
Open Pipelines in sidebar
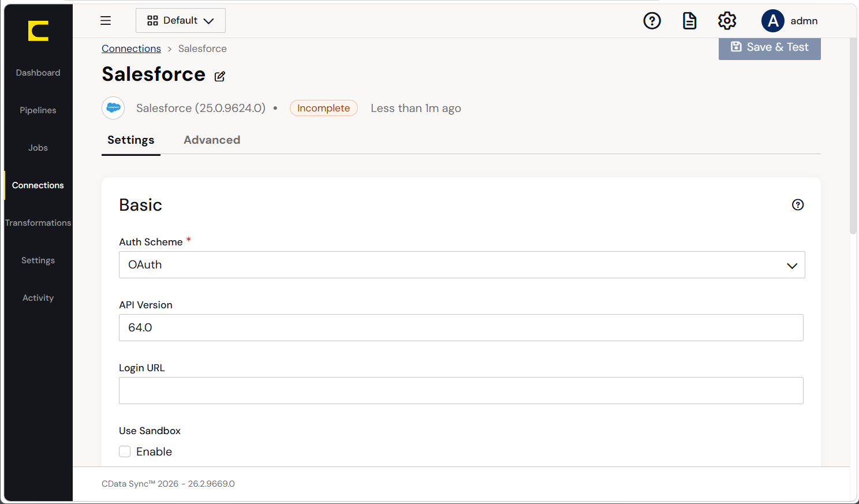(x=38, y=110)
